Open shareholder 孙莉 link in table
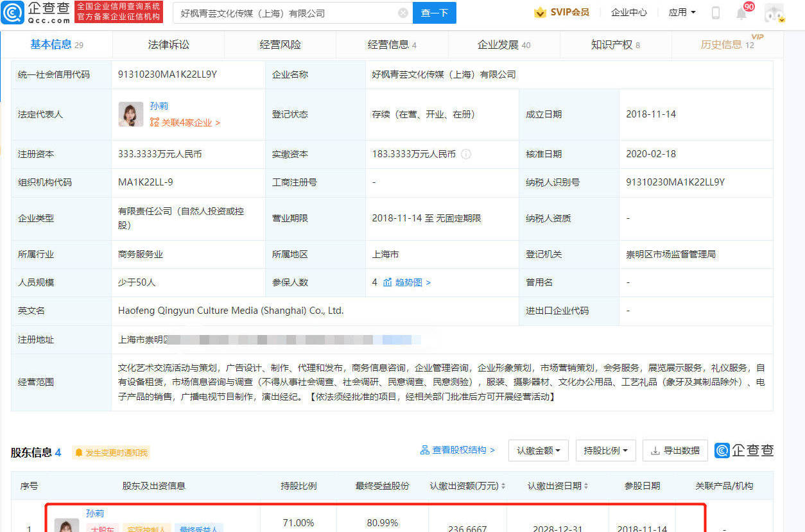Viewport: 805px width, 532px height. click(95, 513)
